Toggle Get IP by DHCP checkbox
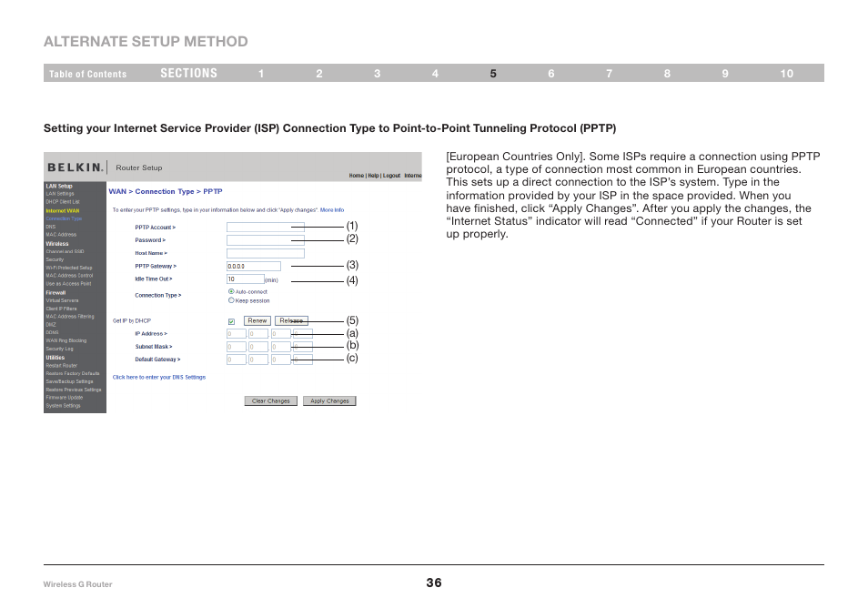 (x=231, y=321)
